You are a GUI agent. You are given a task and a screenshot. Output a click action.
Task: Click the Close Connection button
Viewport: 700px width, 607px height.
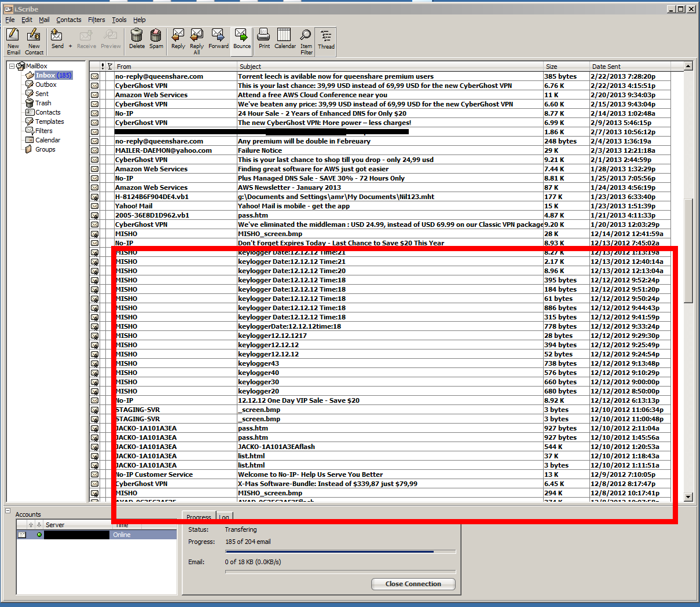(413, 584)
